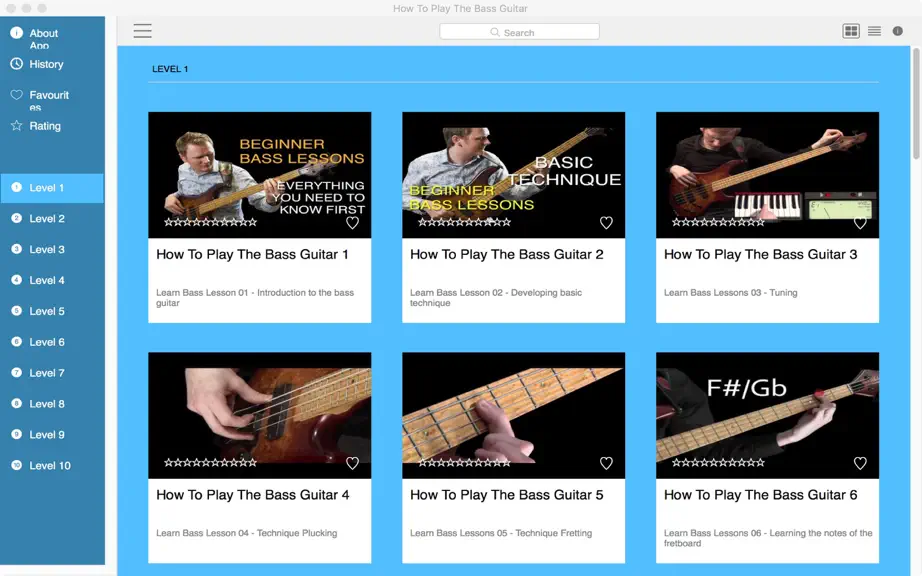Open Rating star icon in sidebar
This screenshot has width=922, height=576.
pos(16,125)
